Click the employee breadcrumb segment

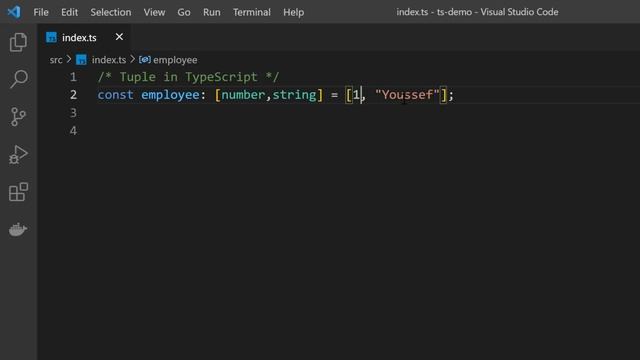click(x=175, y=60)
